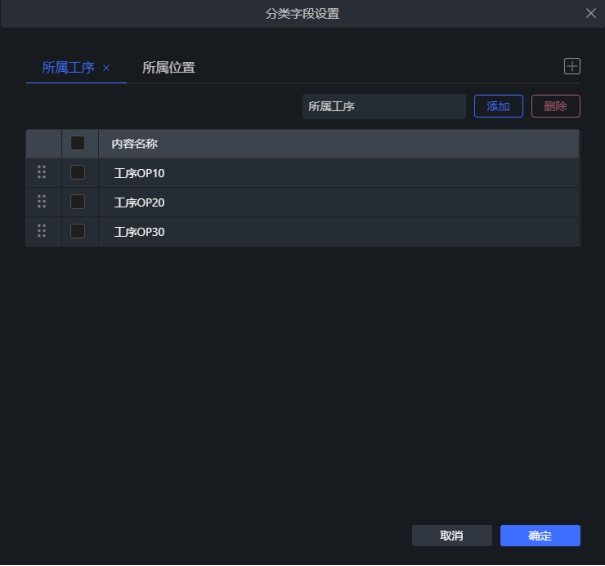This screenshot has height=566, width=605.
Task: Close the 分类字段设置 dialog
Action: coord(590,13)
